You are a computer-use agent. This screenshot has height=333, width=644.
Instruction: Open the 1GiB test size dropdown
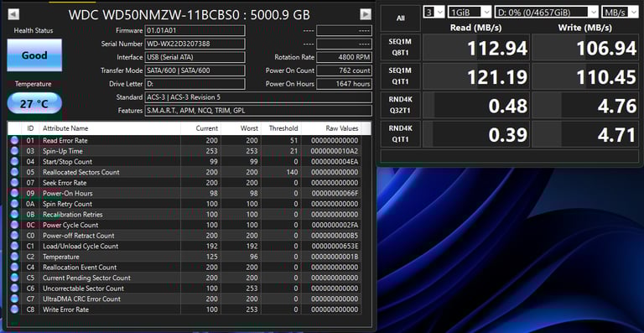(x=470, y=12)
